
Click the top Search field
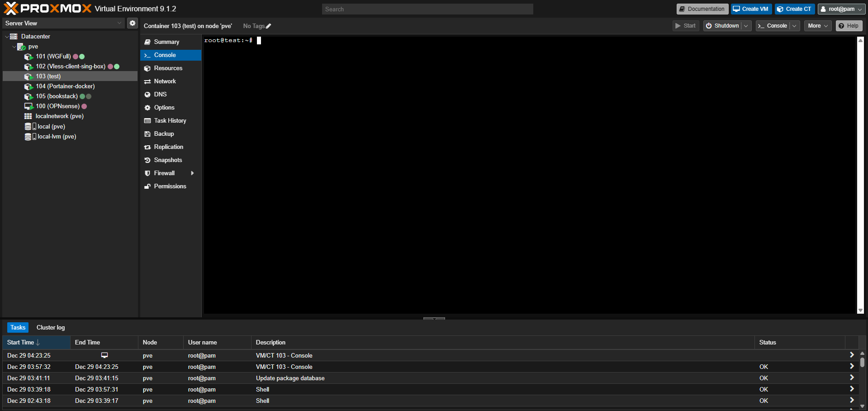427,9
